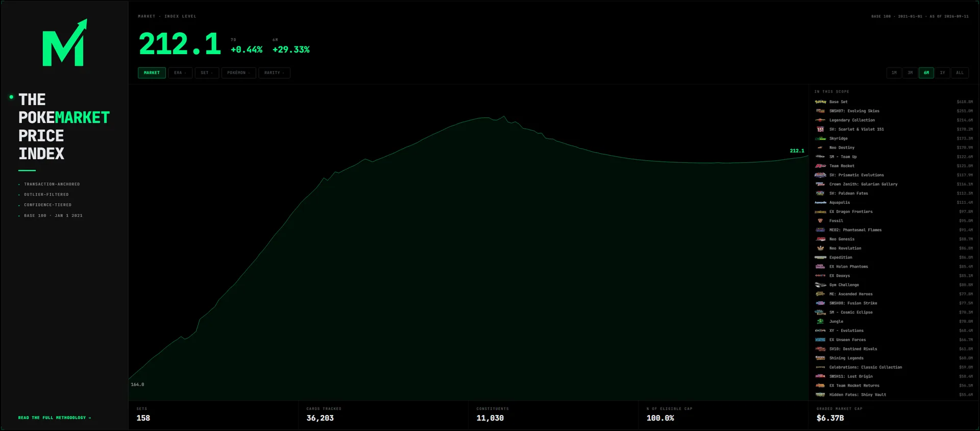Click the PokeMarket M arrow logo

point(64,42)
